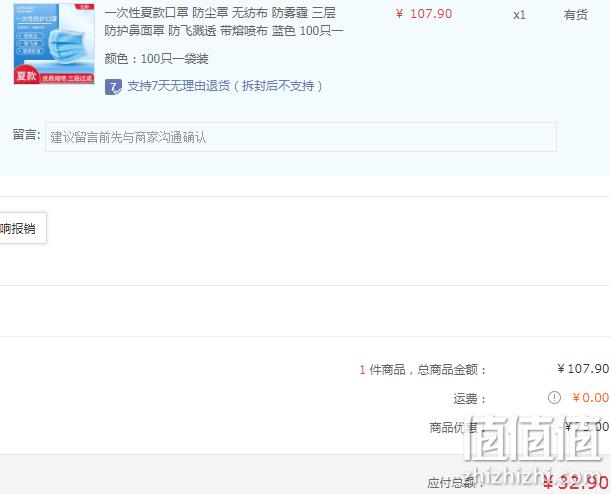The image size is (611, 494).
Task: Click the 有货 stock status
Action: (576, 15)
